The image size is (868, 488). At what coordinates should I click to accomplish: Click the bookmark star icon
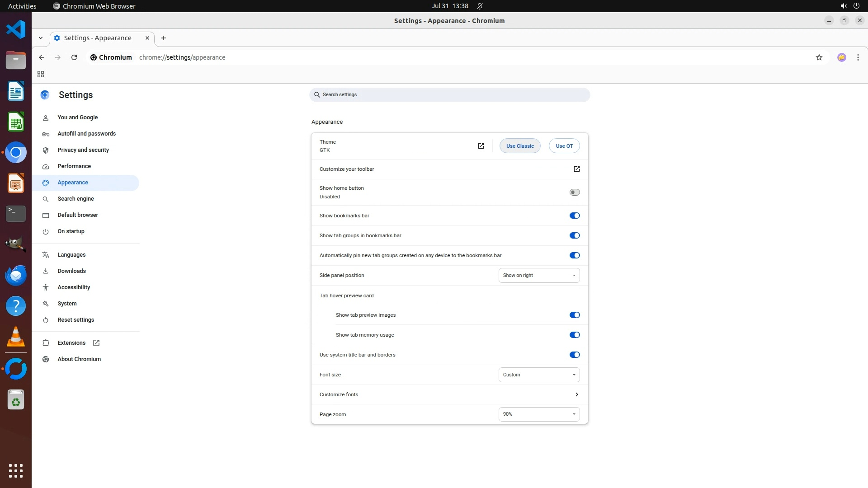pyautogui.click(x=819, y=57)
